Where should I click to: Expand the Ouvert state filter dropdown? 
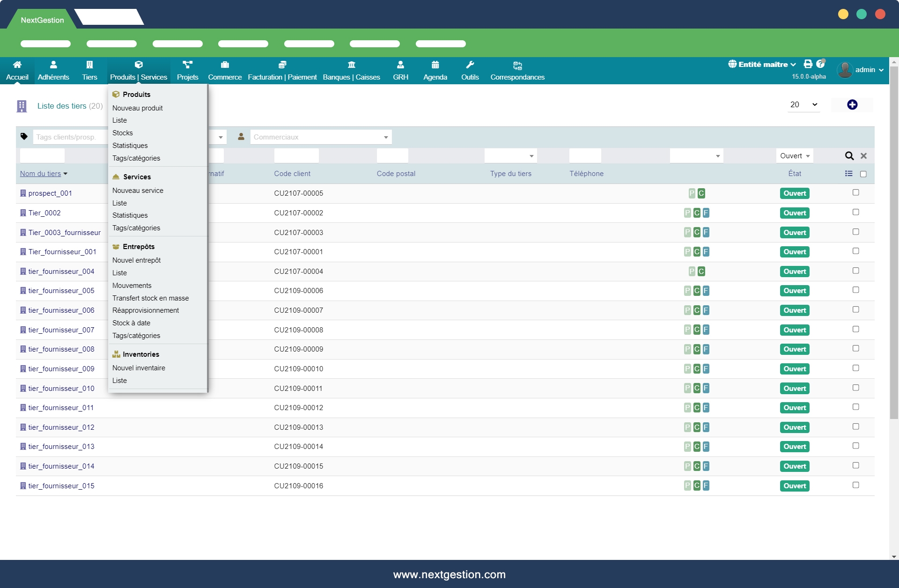pos(795,156)
